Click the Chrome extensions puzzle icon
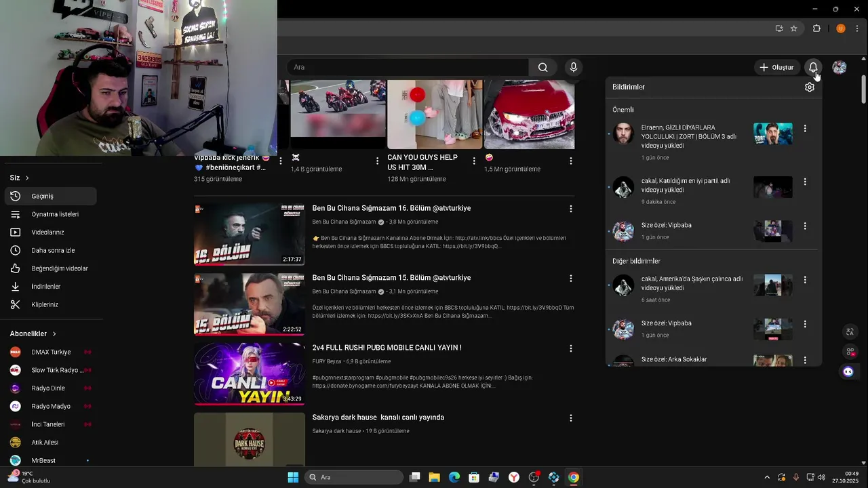 pos(816,28)
